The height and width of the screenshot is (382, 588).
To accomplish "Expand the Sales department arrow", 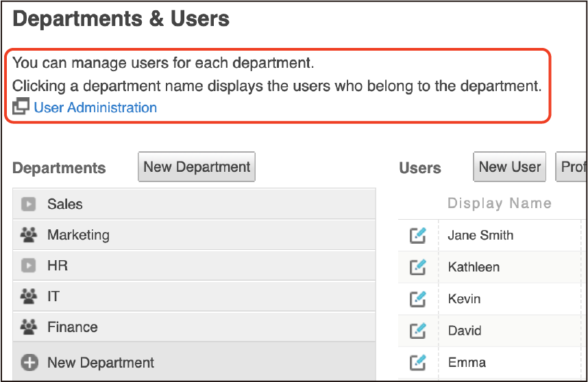I will [28, 204].
